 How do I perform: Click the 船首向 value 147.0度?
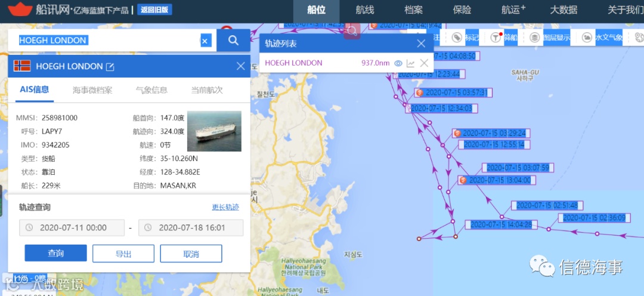[x=172, y=118]
